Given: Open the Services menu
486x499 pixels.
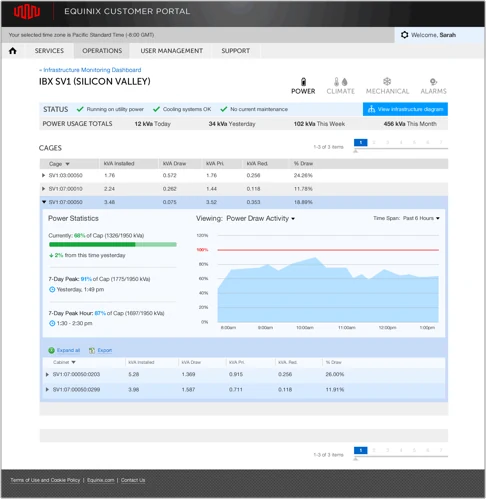Looking at the screenshot, I should point(49,51).
